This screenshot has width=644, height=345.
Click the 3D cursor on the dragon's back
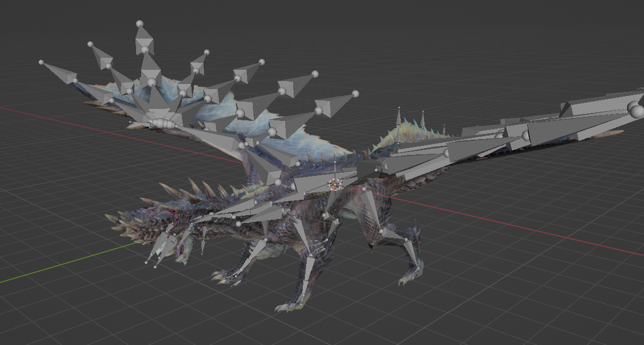tap(336, 185)
